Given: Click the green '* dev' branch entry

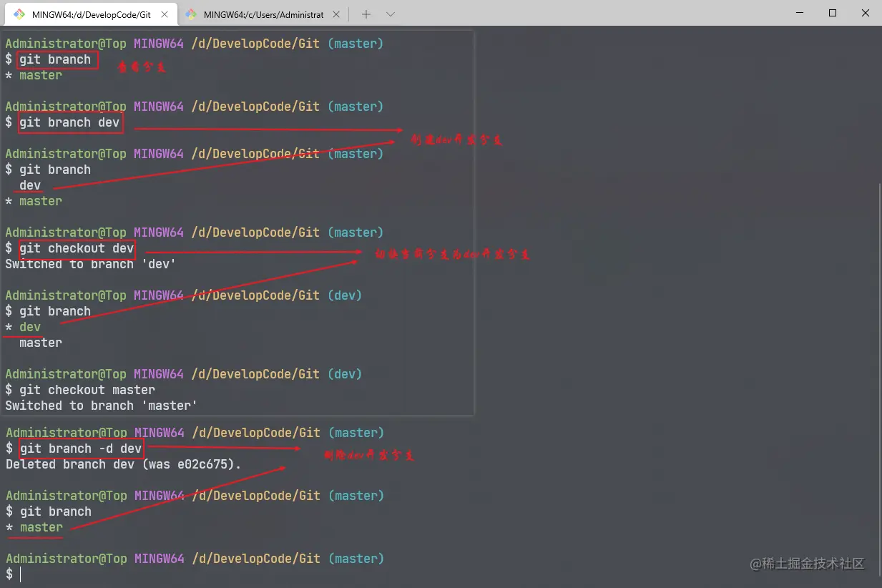Looking at the screenshot, I should tap(23, 327).
